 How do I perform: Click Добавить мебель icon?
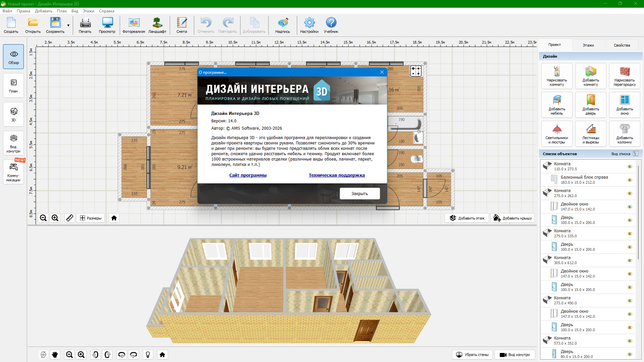click(557, 105)
